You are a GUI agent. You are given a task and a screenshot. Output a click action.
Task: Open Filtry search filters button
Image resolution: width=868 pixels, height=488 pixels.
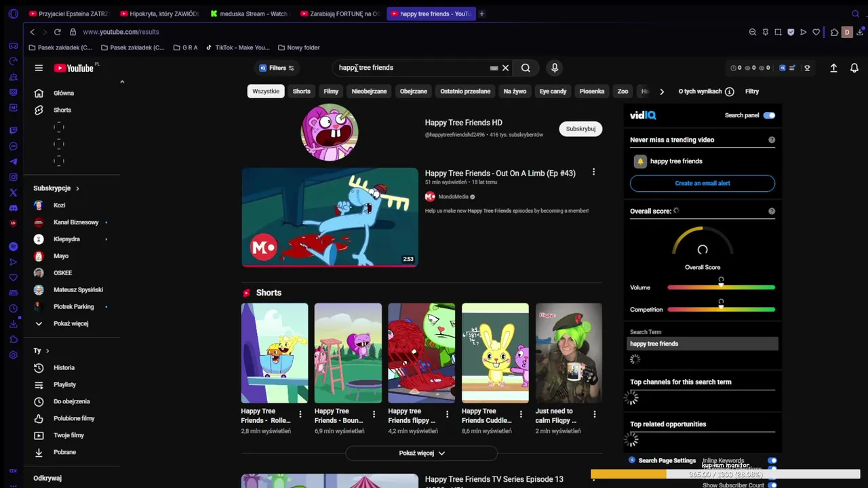click(x=752, y=91)
